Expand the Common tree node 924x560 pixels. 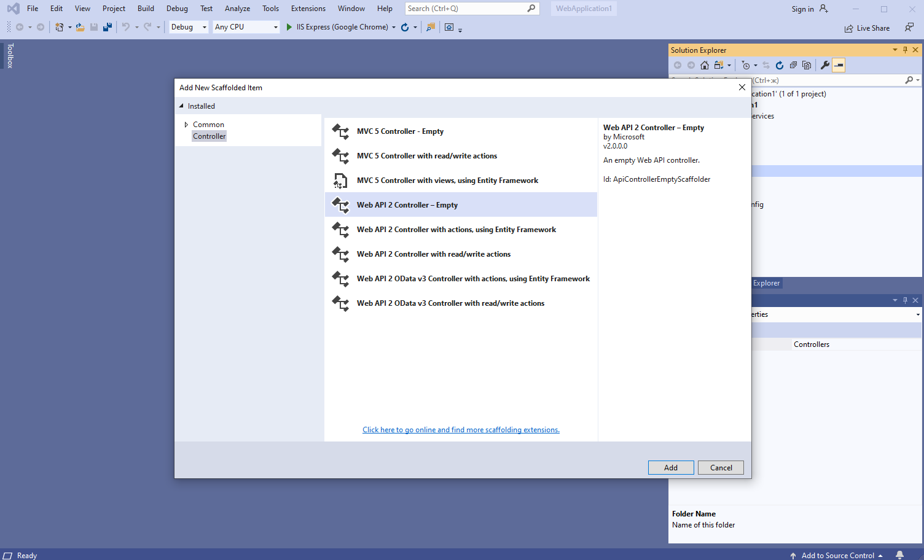click(x=186, y=125)
